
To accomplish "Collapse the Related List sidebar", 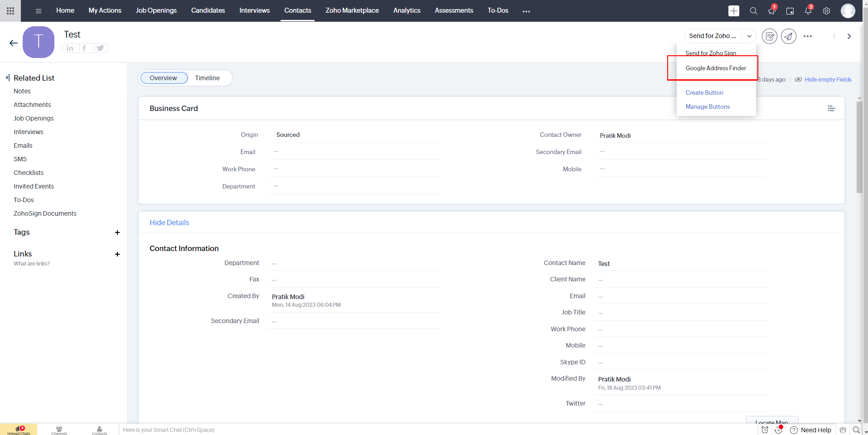I will pos(8,77).
